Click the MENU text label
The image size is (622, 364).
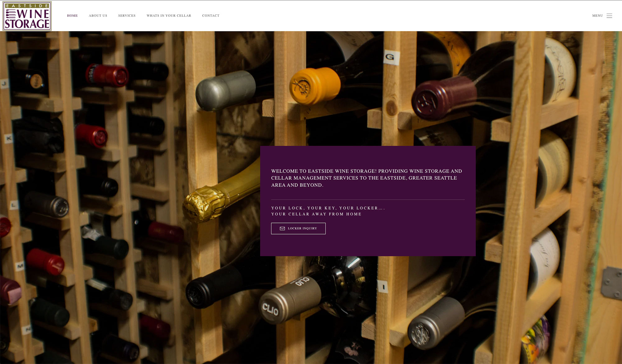point(597,16)
